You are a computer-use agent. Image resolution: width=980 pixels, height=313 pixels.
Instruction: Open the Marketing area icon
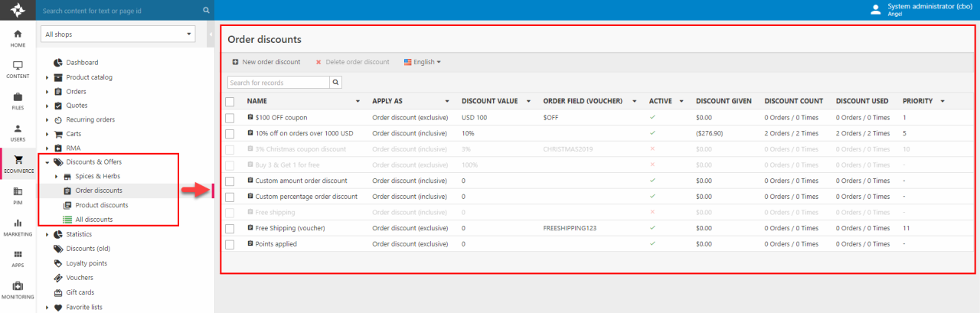[x=18, y=227]
